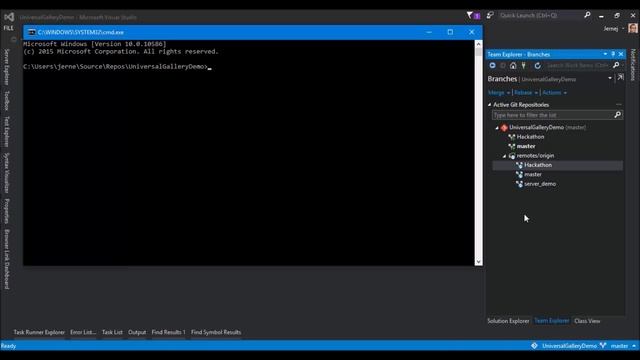Open the Toolbox side tab
The image size is (640, 360).
[7, 100]
